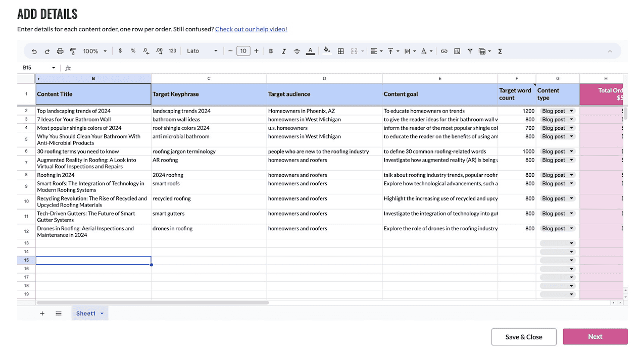Format cell as currency

click(x=120, y=51)
